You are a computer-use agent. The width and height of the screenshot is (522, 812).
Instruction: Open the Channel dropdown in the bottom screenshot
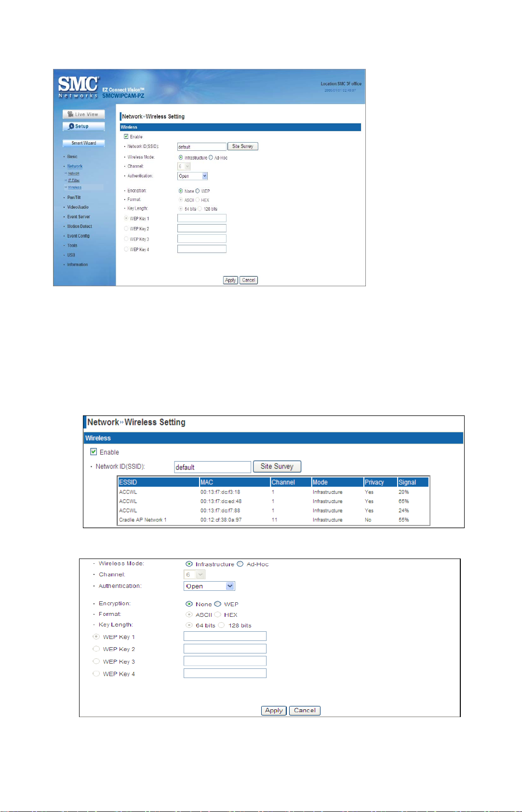tap(195, 575)
